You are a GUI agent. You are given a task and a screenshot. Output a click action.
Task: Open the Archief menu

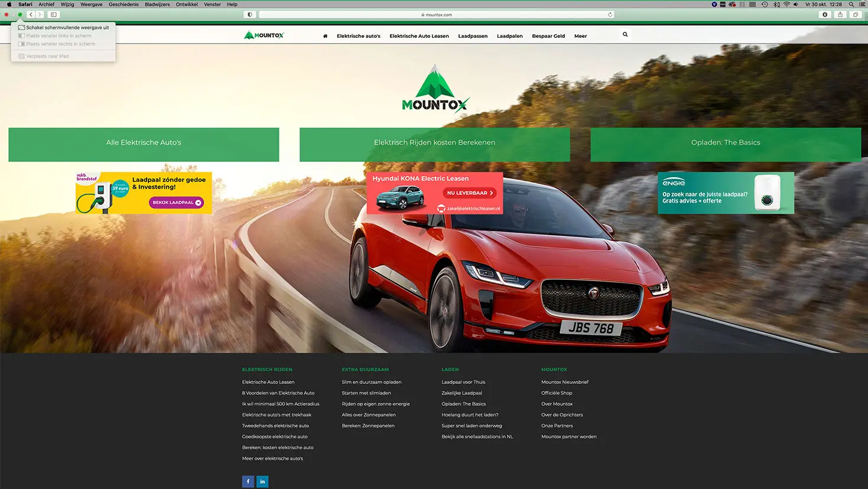[x=46, y=4]
